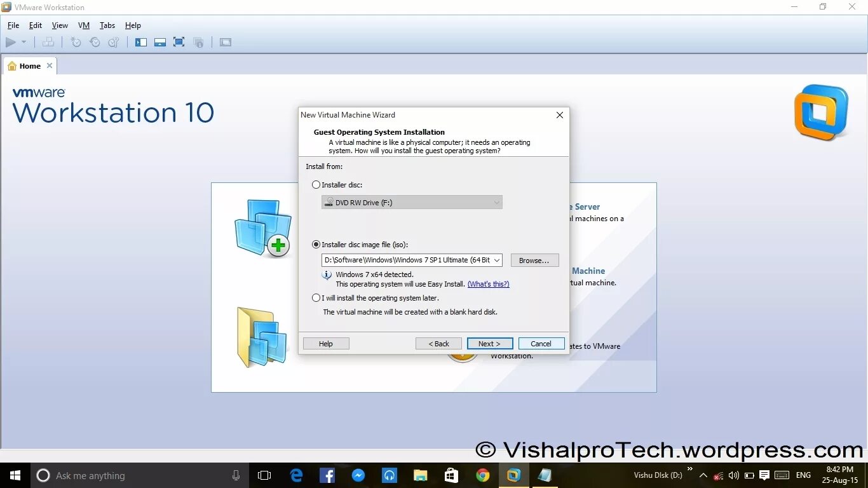Click the take snapshot toolbar icon
The width and height of the screenshot is (868, 488).
pyautogui.click(x=76, y=43)
